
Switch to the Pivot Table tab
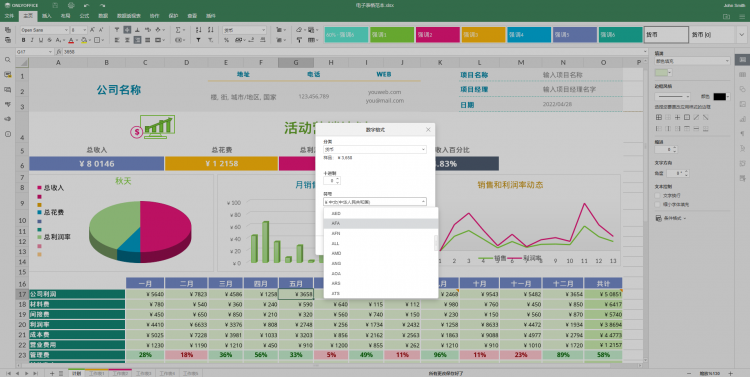[129, 16]
